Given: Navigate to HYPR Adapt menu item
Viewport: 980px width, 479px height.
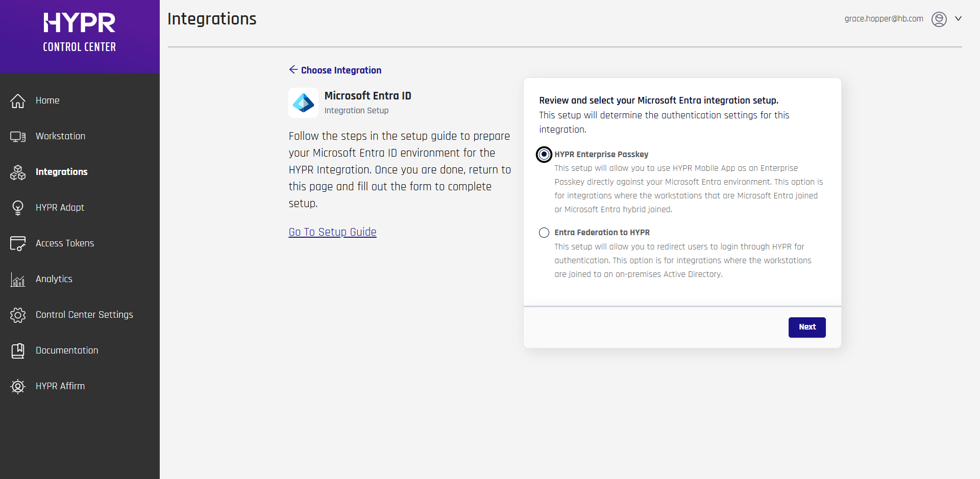Looking at the screenshot, I should (x=60, y=208).
